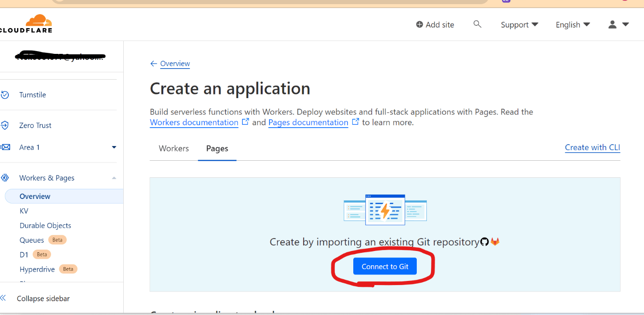Open Queues in the sidebar
Viewport: 644px width, 315px height.
point(32,240)
